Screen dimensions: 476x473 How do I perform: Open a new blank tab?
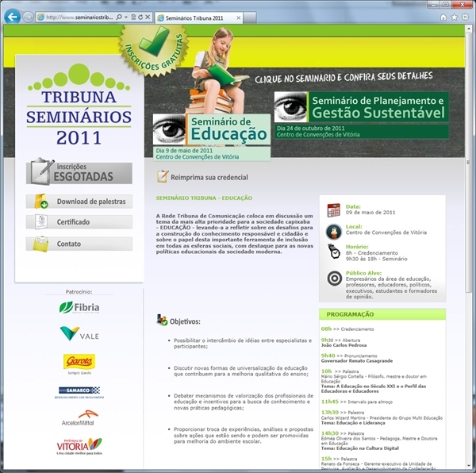[250, 17]
